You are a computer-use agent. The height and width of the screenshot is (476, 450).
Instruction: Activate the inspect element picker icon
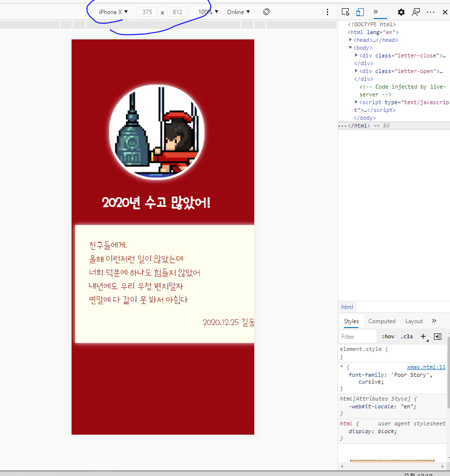click(345, 12)
